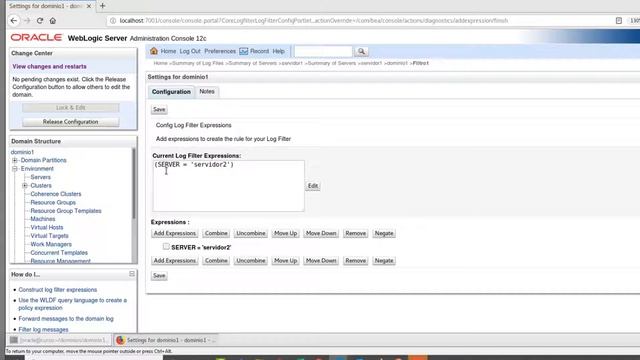Viewport: 640px width, 360px height.
Task: Open dominio1 root in Domain Structure
Action: point(22,152)
